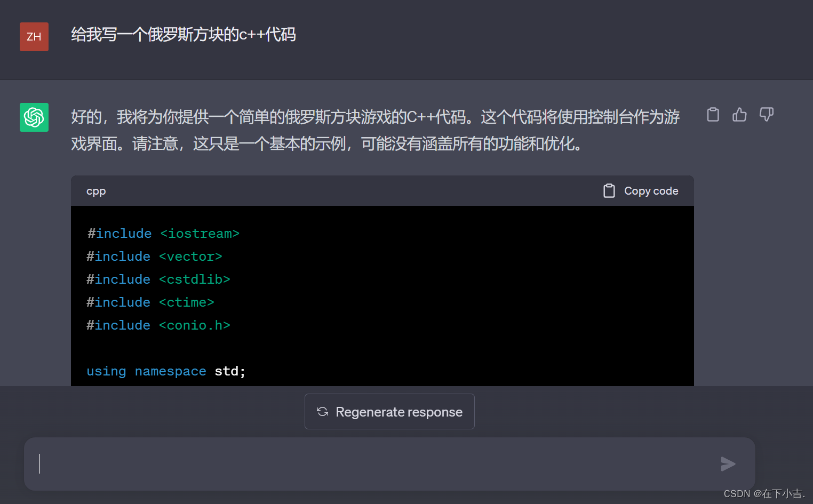
Task: Click the line #include <ctime>
Action: point(150,302)
